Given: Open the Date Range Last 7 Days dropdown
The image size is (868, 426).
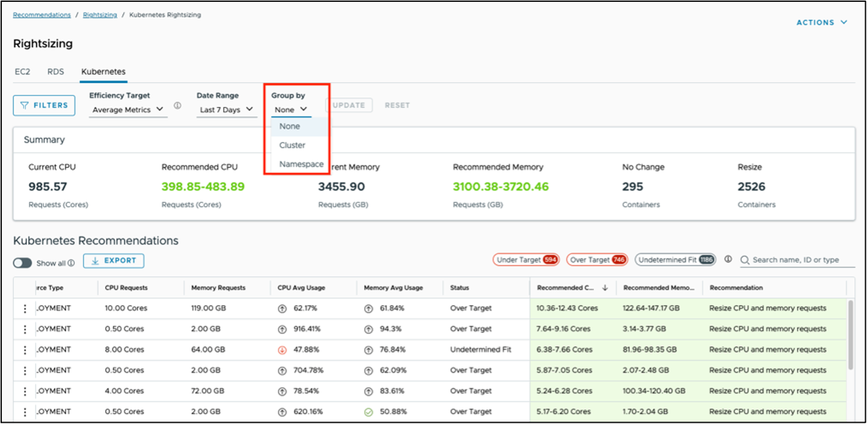Looking at the screenshot, I should tap(226, 110).
